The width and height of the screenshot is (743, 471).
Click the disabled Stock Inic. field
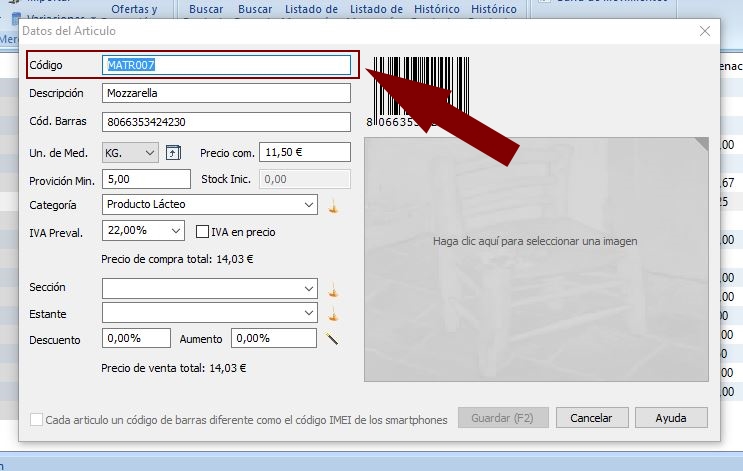coord(305,179)
